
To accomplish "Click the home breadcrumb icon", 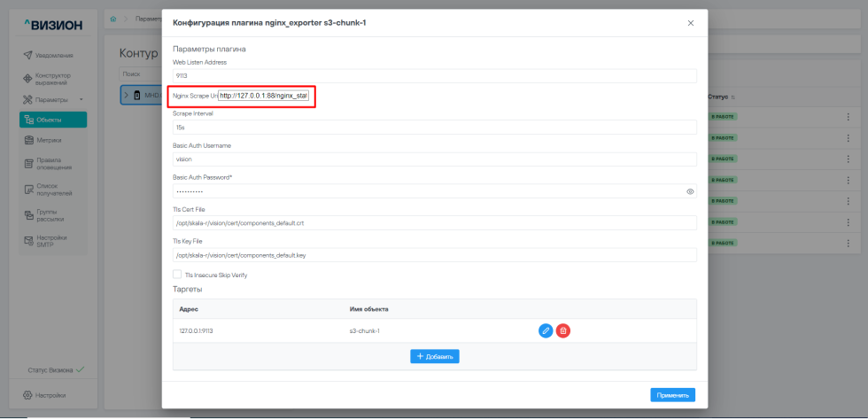I will [113, 19].
